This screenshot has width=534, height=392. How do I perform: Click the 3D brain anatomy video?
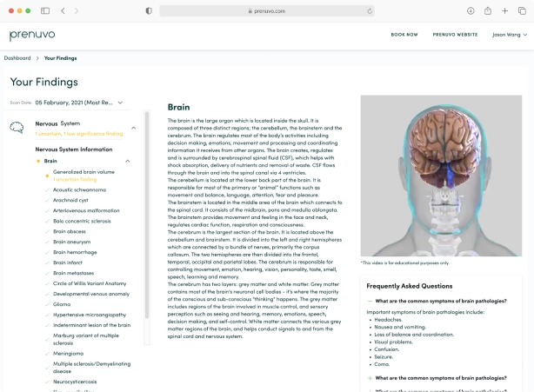[x=441, y=176]
